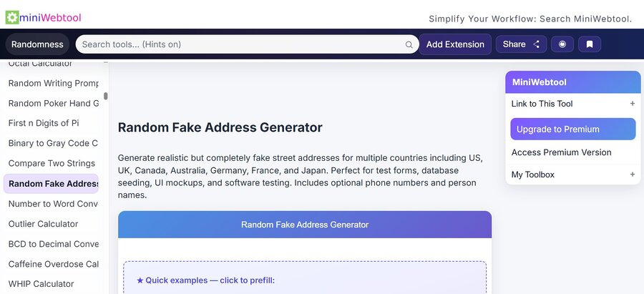Select Compare Two Strings tool
Viewport: 644px width, 294px height.
pos(52,163)
